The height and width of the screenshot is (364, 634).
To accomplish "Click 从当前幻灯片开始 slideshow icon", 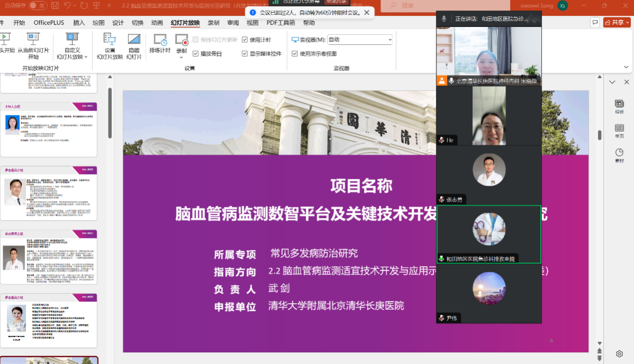I will pyautogui.click(x=33, y=40).
